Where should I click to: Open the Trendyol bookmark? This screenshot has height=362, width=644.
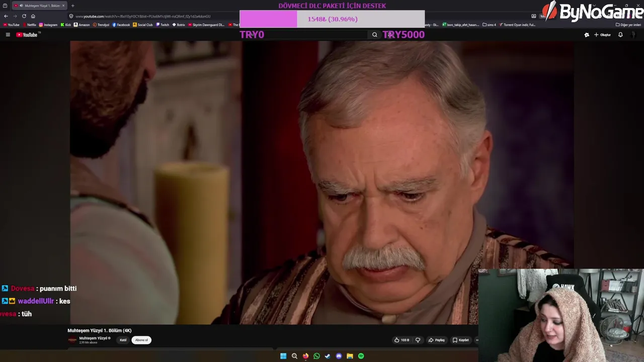[x=101, y=25]
